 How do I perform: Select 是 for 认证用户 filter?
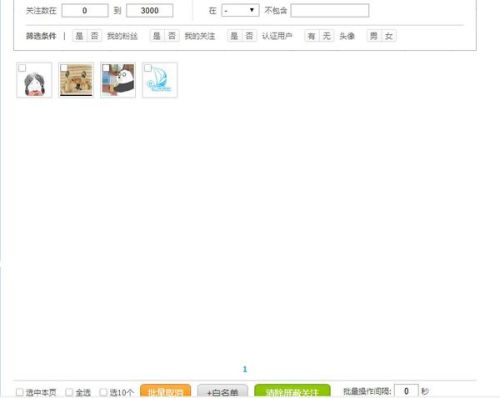234,36
